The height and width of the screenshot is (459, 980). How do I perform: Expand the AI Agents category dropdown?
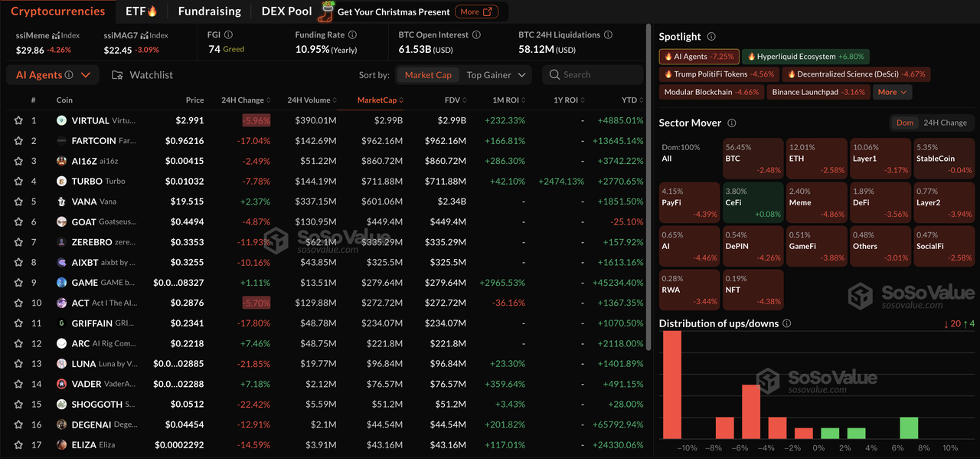tap(85, 75)
